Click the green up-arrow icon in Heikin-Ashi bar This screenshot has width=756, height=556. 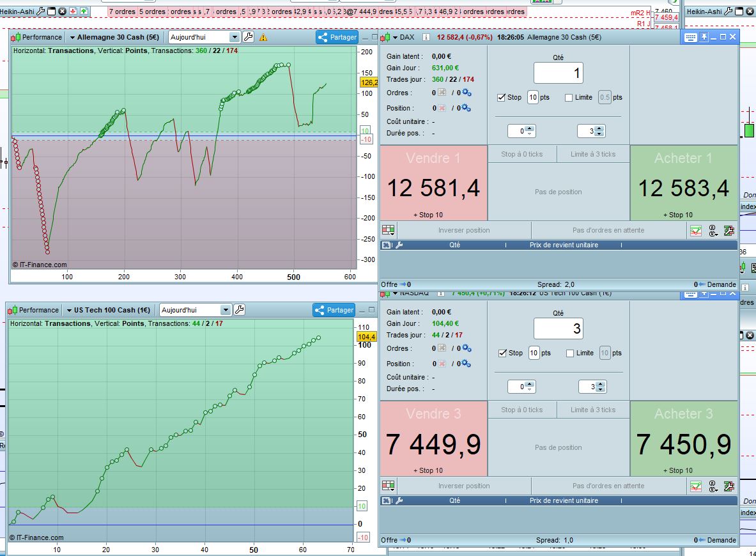tap(84, 11)
